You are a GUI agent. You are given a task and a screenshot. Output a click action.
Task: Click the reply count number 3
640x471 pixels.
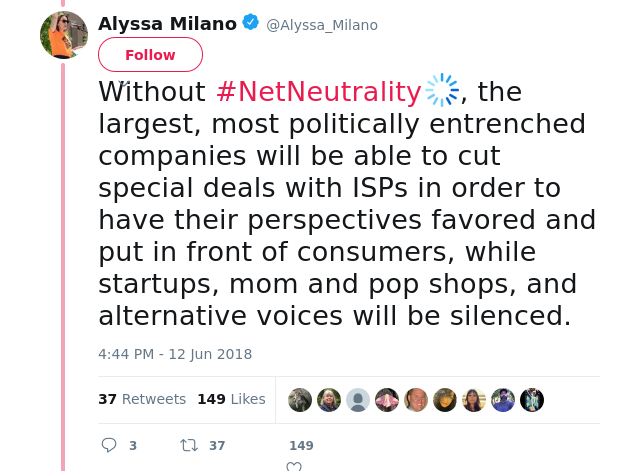coord(133,446)
